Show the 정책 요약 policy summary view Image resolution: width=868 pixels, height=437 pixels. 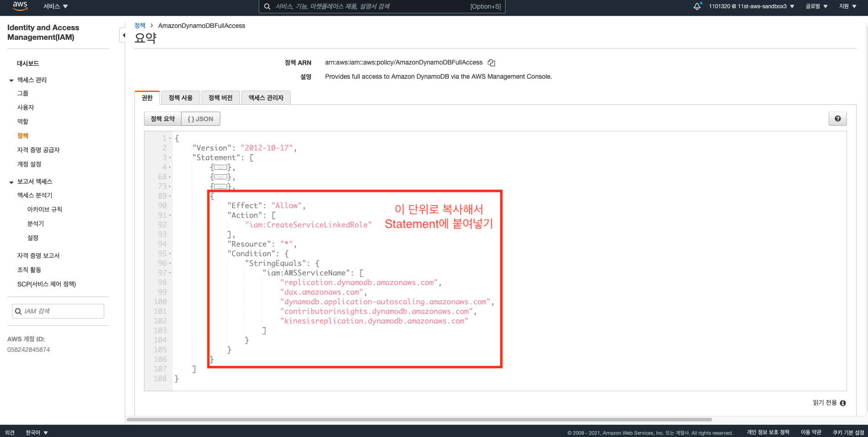coord(163,119)
